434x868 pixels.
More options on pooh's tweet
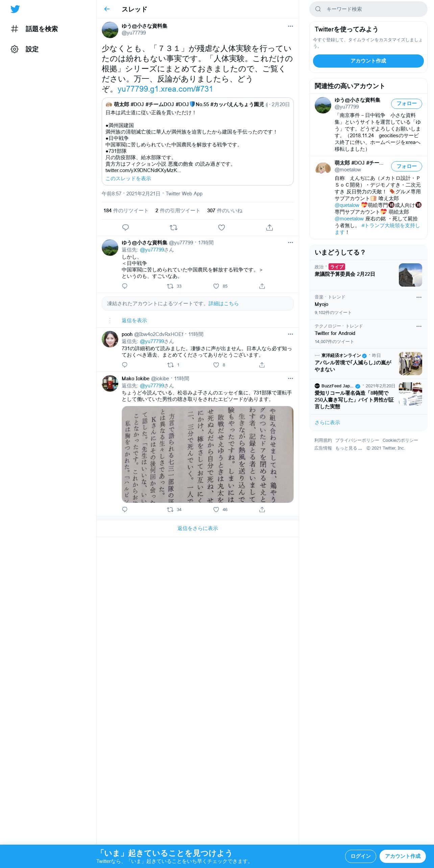(290, 334)
